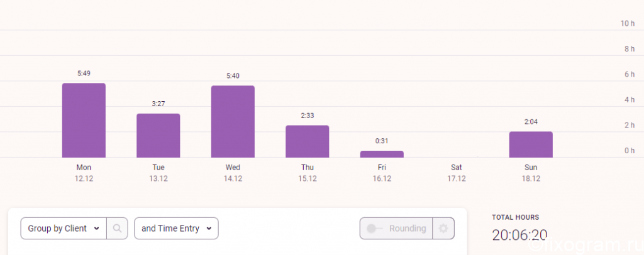Expand the 'and Time Entry' dropdown
The width and height of the screenshot is (644, 255).
[x=176, y=229]
